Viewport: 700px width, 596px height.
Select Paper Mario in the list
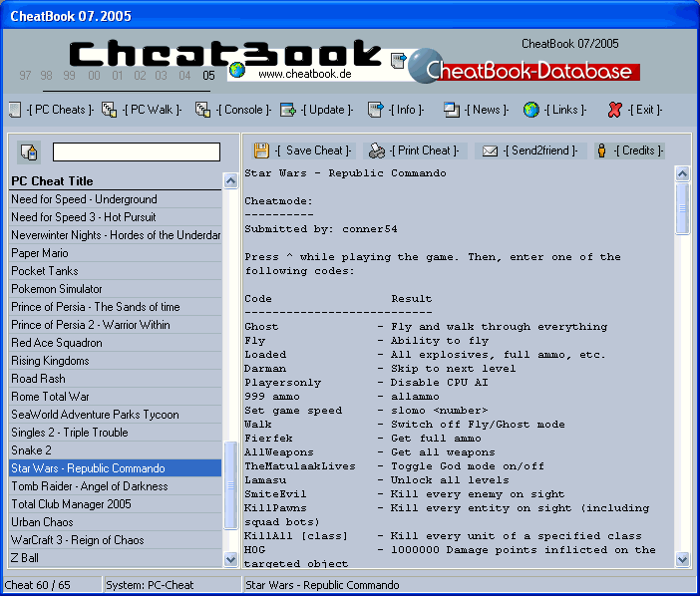(x=116, y=253)
